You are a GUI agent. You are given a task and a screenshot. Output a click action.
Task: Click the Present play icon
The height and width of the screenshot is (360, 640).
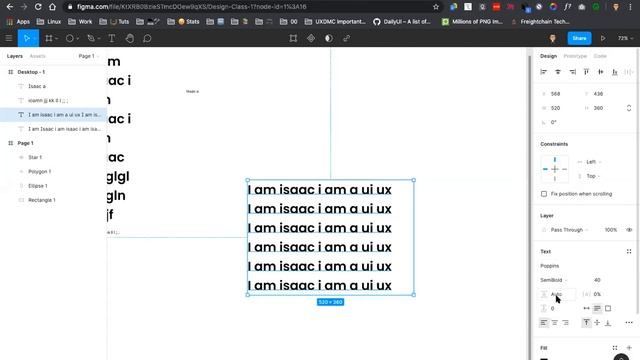[603, 38]
